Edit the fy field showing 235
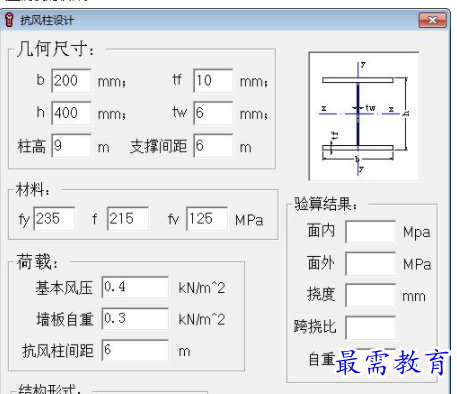457x394 pixels. [x=54, y=219]
